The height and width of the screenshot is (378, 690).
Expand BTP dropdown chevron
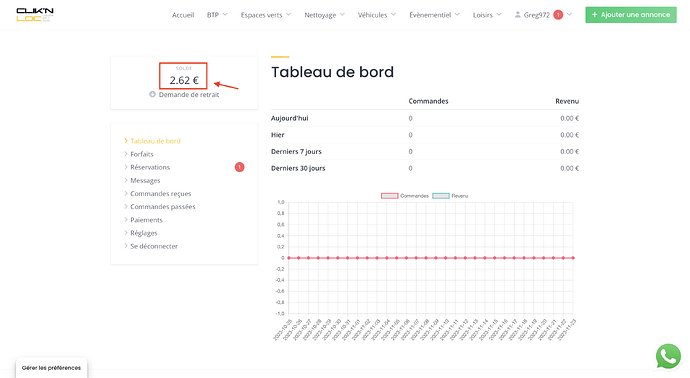(225, 15)
